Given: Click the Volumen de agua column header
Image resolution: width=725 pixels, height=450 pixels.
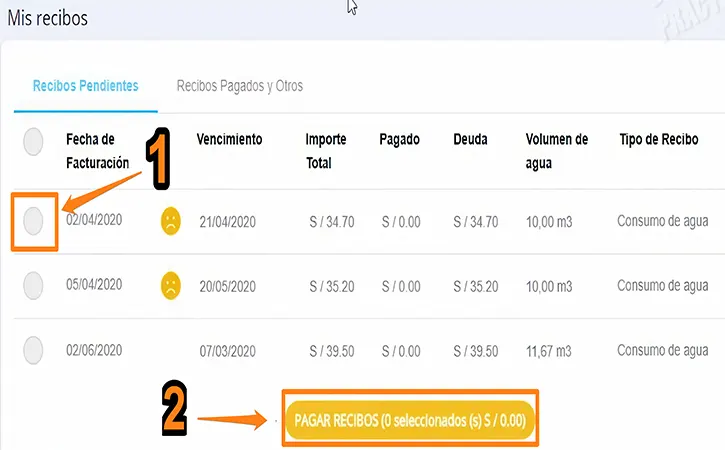Looking at the screenshot, I should 557,151.
